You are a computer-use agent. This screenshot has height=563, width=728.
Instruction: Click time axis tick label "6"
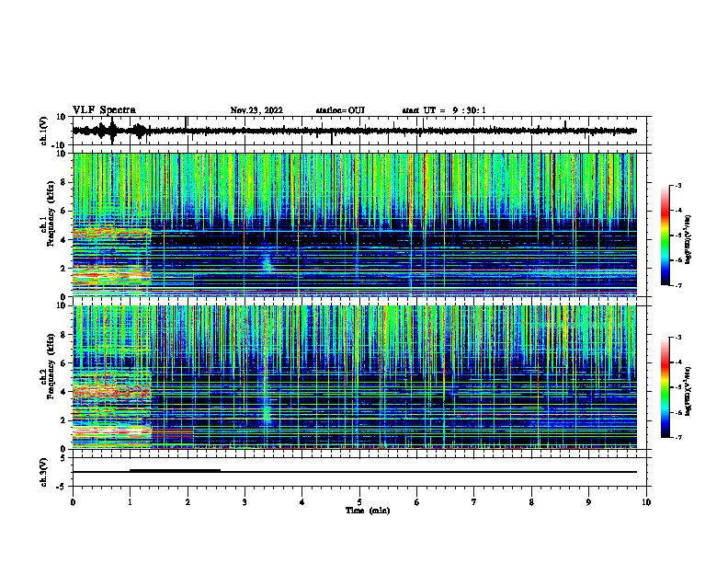coord(417,502)
